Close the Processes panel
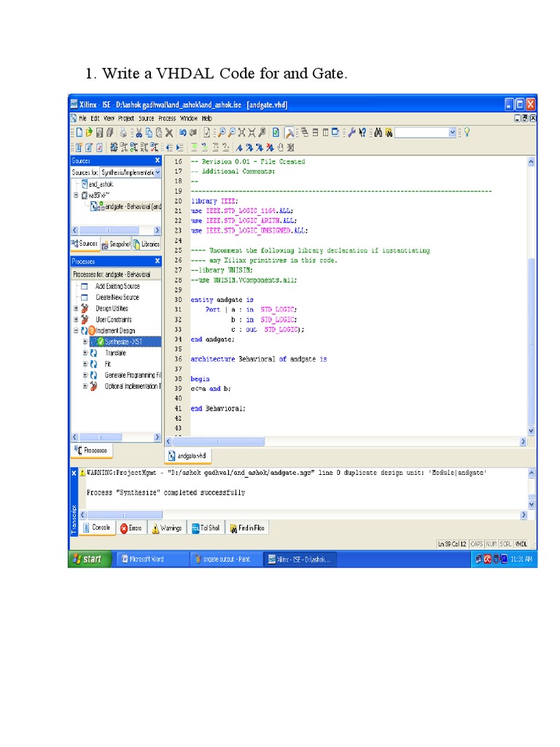The width and height of the screenshot is (560, 747). point(157,261)
